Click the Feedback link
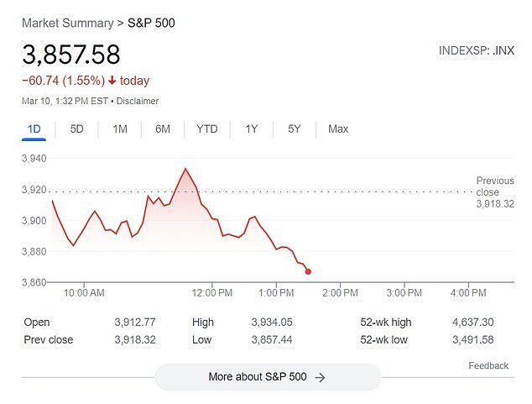This screenshot has width=532, height=404. coord(488,365)
